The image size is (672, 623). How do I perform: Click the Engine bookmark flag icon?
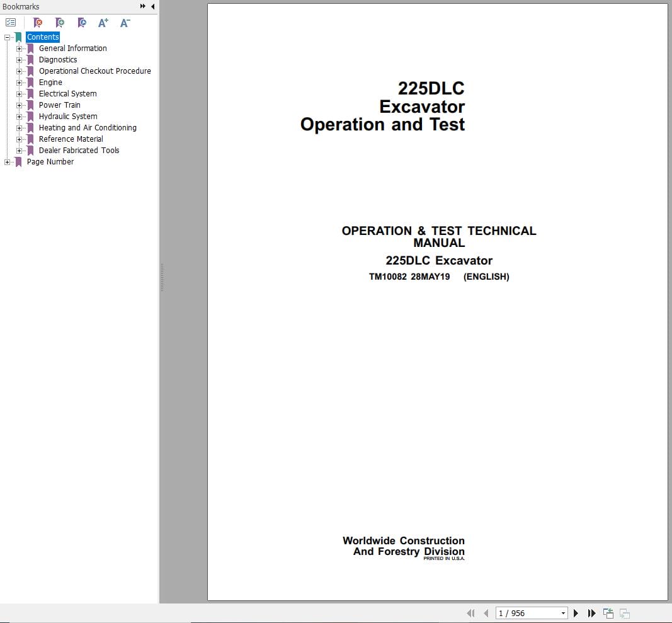[x=30, y=83]
